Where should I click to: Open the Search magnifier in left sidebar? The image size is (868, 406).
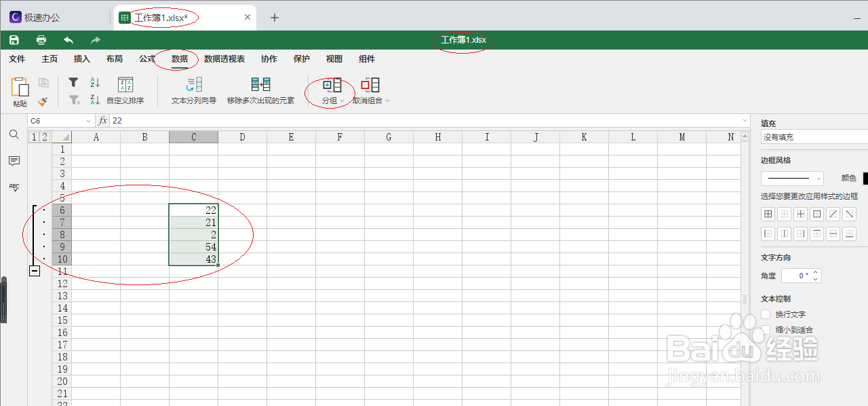pyautogui.click(x=14, y=135)
